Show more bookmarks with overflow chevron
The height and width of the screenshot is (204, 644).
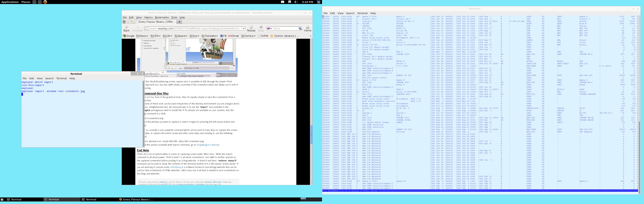pyautogui.click(x=310, y=36)
